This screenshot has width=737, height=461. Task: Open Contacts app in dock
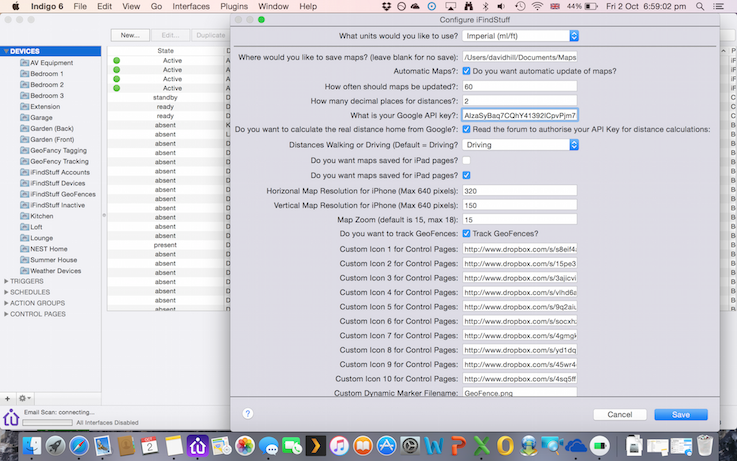tap(126, 445)
